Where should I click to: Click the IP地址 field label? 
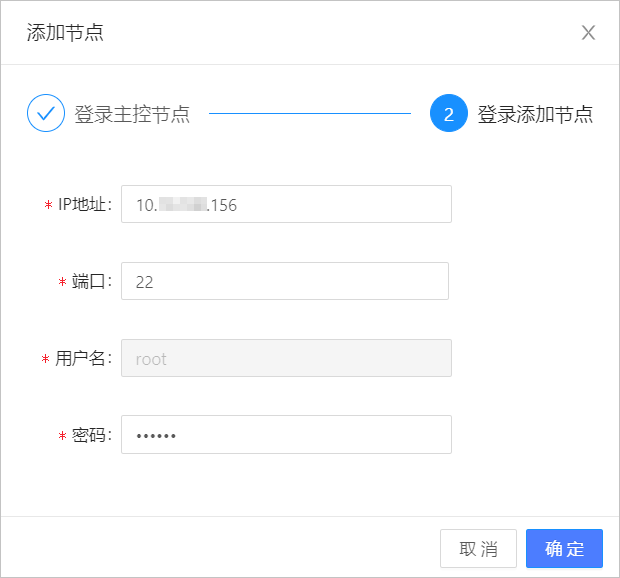85,204
